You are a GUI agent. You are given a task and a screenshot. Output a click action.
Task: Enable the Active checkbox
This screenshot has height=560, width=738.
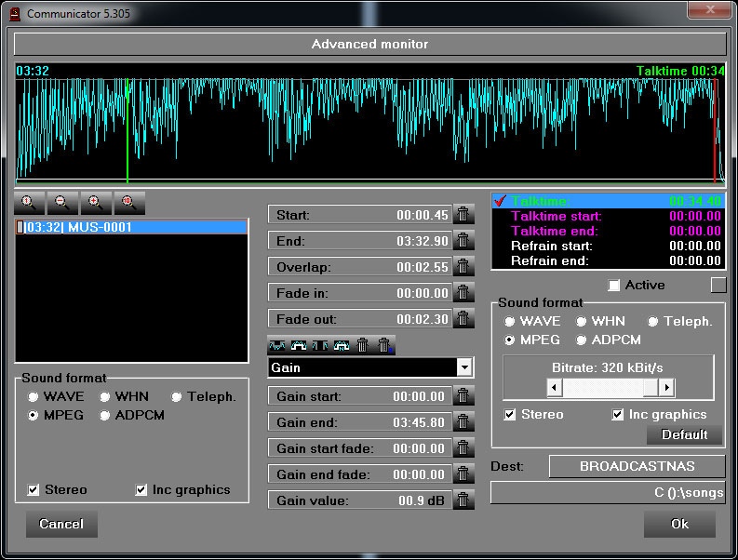613,286
